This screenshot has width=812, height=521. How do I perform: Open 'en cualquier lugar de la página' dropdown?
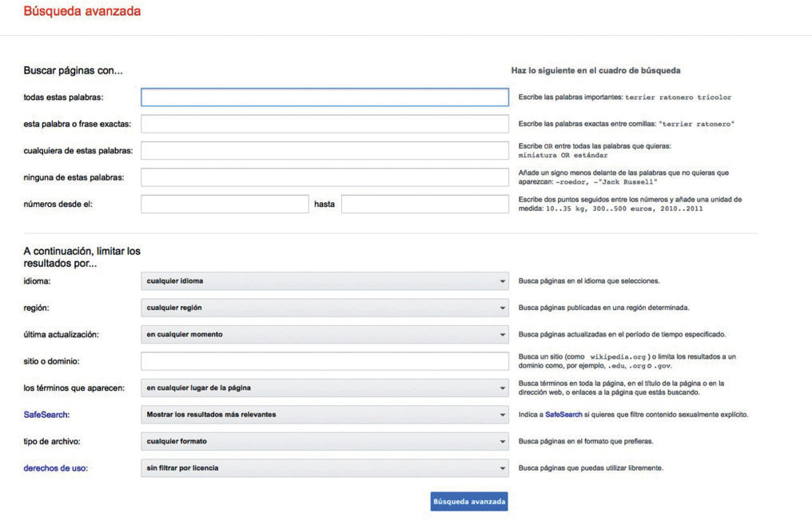point(324,388)
